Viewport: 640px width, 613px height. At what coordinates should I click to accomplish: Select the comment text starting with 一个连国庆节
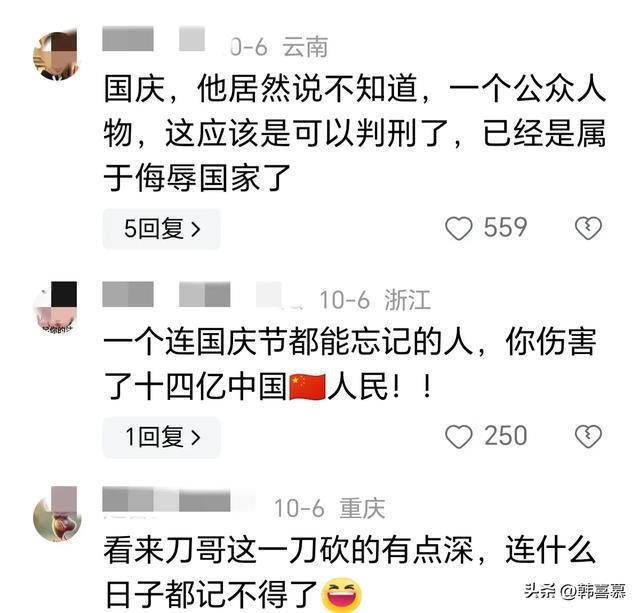[350, 364]
